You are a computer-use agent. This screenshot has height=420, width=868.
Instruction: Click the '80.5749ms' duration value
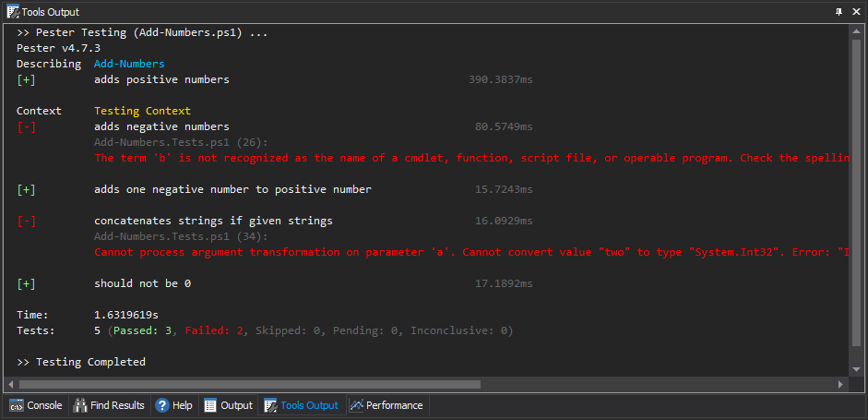coord(504,126)
